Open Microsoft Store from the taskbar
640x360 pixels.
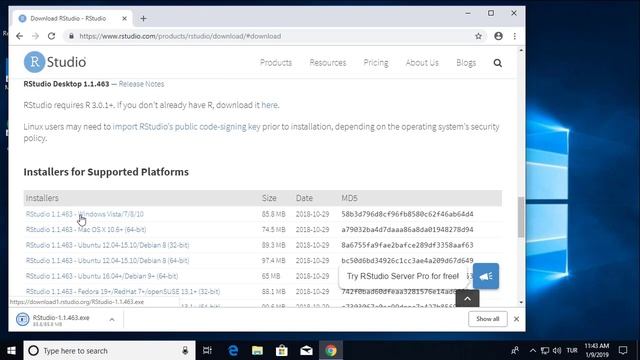pyautogui.click(x=282, y=351)
